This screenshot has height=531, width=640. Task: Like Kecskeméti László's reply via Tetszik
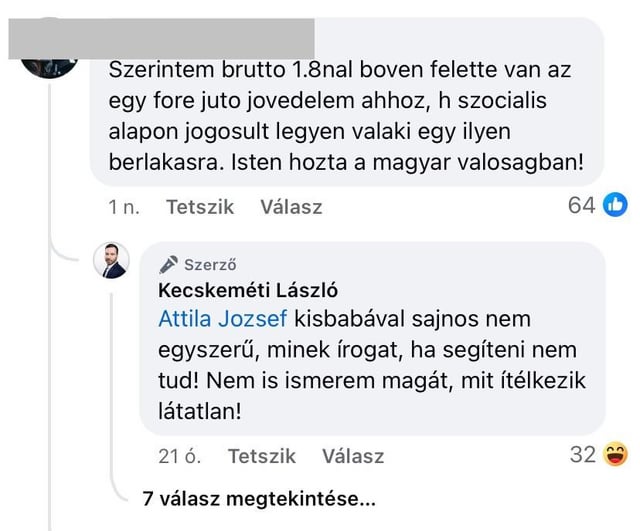point(262,456)
